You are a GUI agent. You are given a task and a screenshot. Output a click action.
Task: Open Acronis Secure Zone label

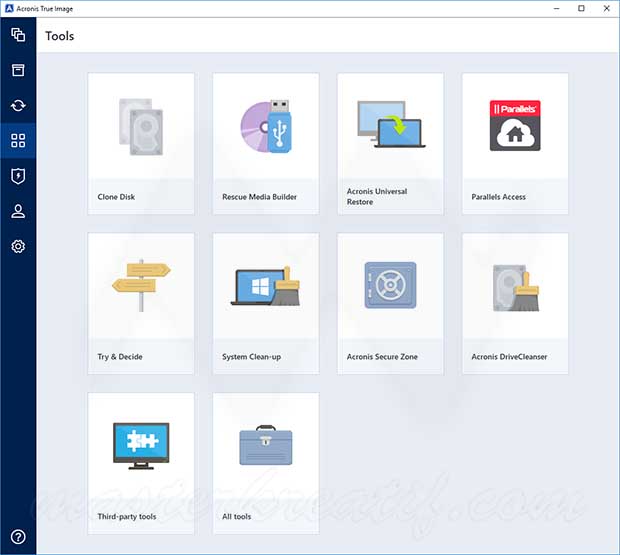tap(382, 357)
